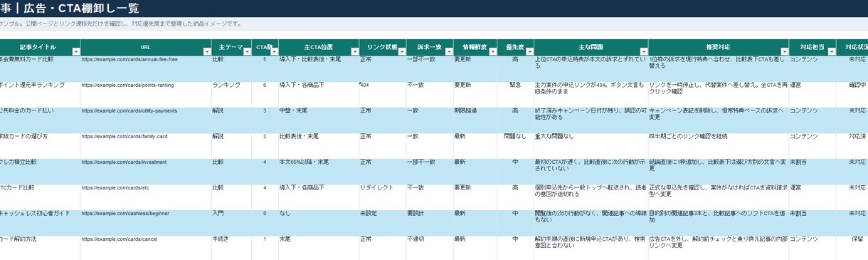The image size is (868, 260).
Task: Select the 問題なし priority cell
Action: click(x=515, y=146)
